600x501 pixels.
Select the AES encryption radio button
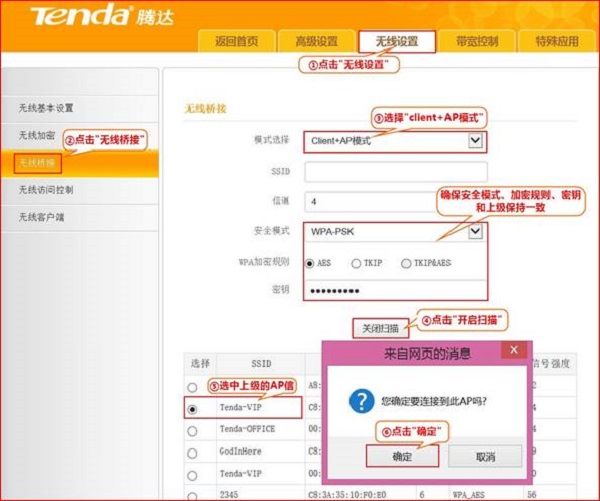coord(310,263)
